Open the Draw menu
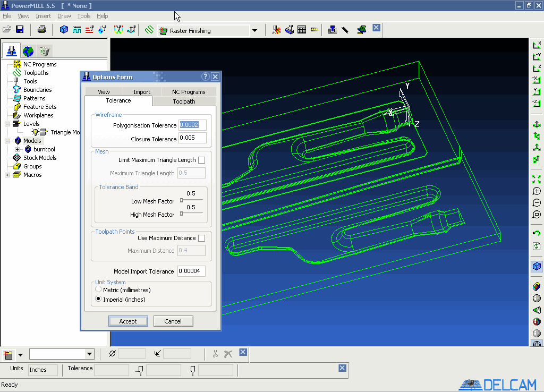The height and width of the screenshot is (392, 544). click(x=64, y=16)
